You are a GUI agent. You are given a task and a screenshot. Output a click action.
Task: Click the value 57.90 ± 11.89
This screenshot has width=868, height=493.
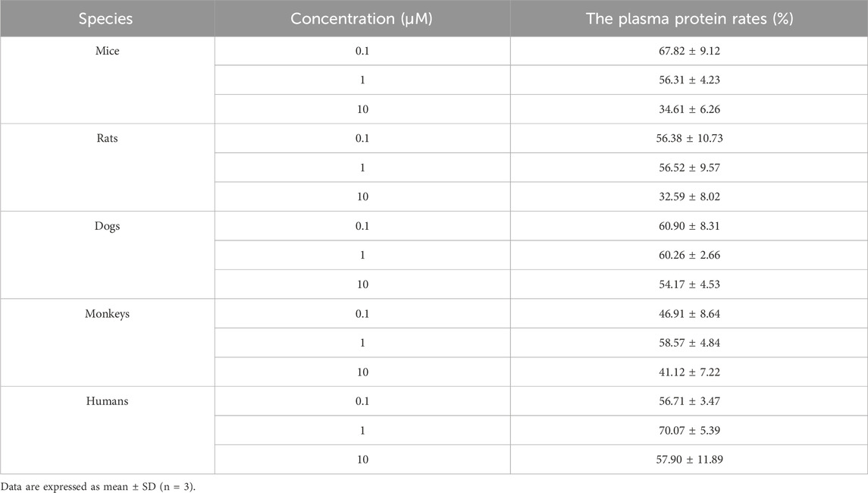pyautogui.click(x=689, y=460)
